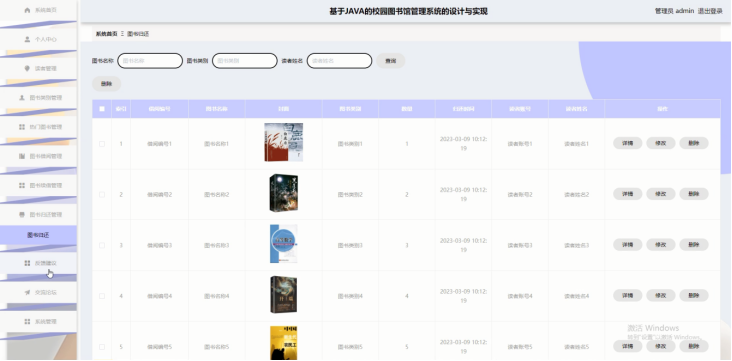
Task: Open 详情 for row 借阅编号2
Action: pyautogui.click(x=627, y=194)
